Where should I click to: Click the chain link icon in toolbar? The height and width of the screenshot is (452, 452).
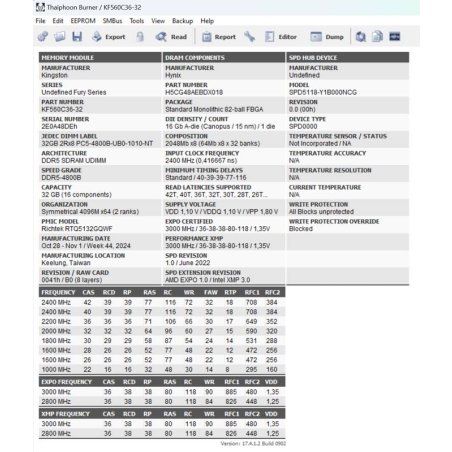[43, 37]
